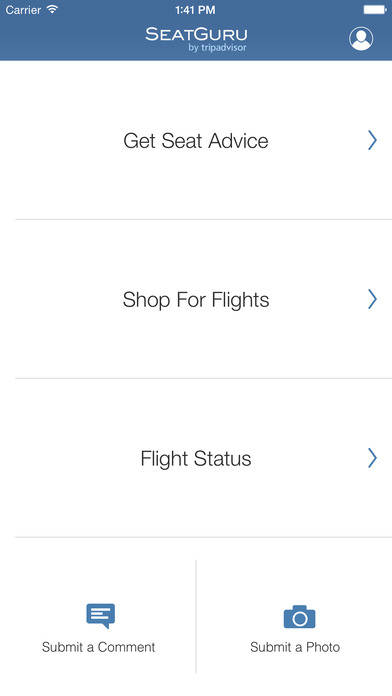Screen dimensions: 392x696
Task: Click the SeatGuru logo in header
Action: coord(196,40)
